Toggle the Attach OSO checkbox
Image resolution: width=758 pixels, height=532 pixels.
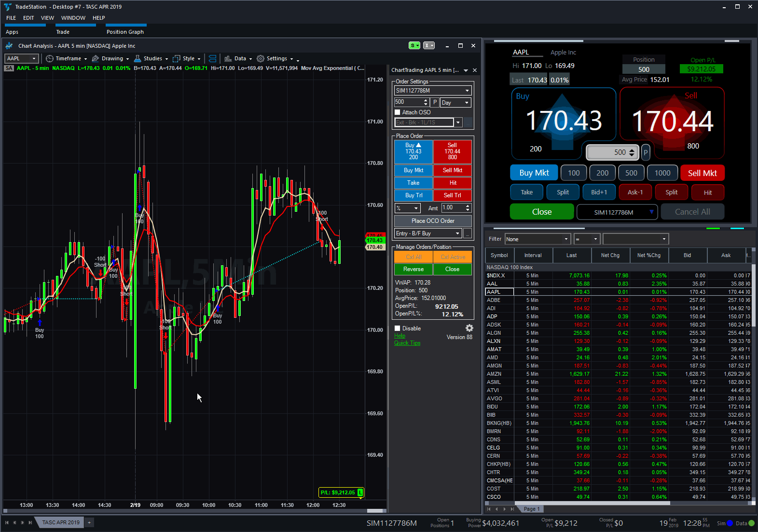398,112
